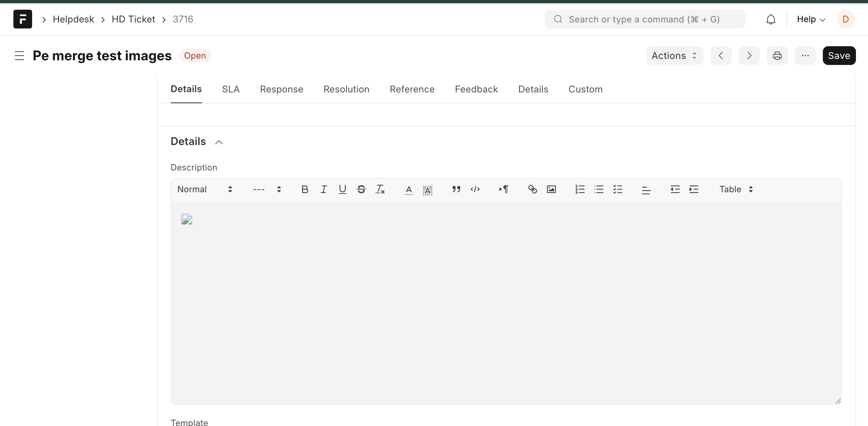Open the Normal heading style dropdown
The width and height of the screenshot is (868, 426).
click(x=204, y=189)
